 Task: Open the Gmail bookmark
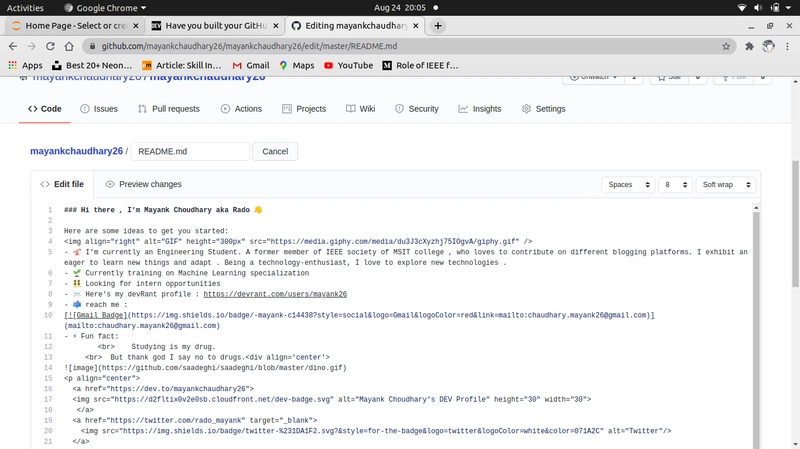[x=250, y=65]
